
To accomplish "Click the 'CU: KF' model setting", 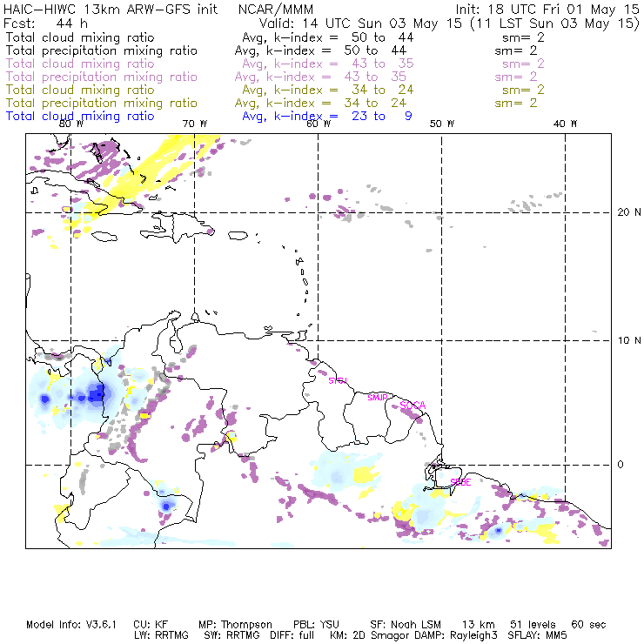I will [x=151, y=625].
